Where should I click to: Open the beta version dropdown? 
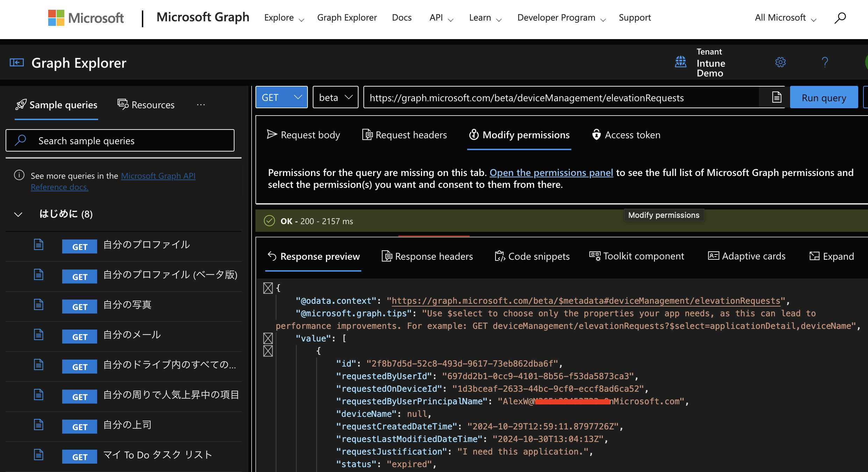335,97
